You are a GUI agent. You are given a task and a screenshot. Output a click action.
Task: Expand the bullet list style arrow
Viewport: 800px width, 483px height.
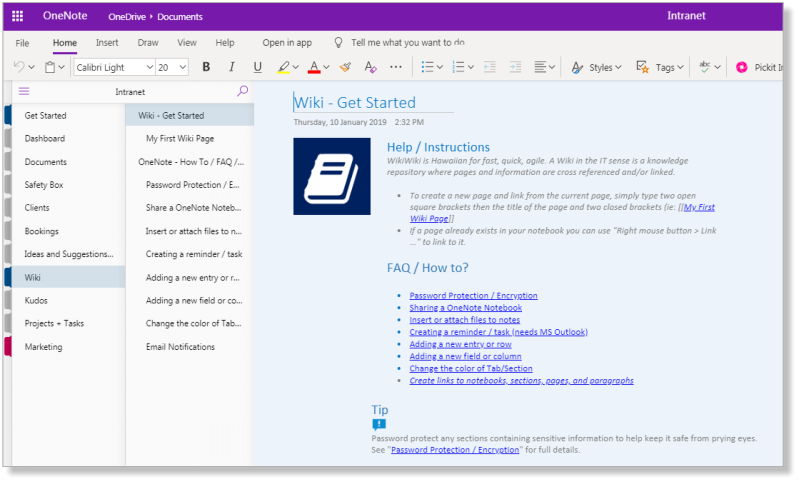(440, 67)
